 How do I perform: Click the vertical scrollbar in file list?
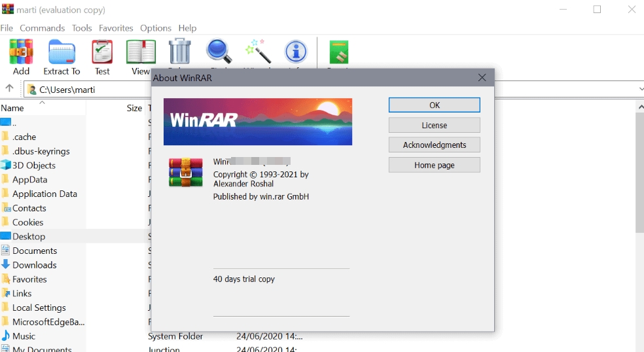(640, 173)
